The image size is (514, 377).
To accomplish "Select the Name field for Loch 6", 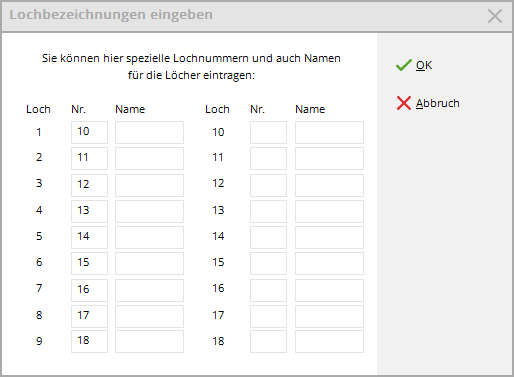I will click(149, 263).
